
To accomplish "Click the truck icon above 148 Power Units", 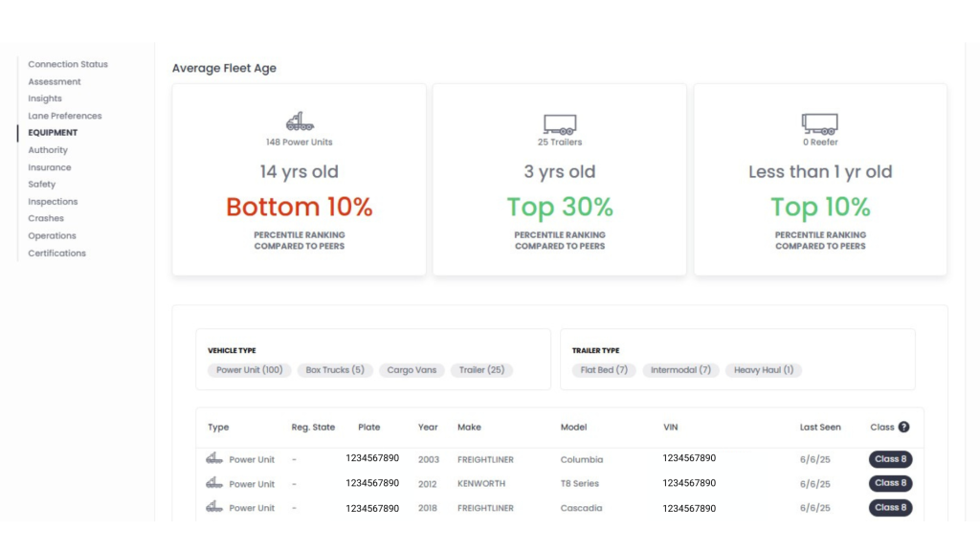I will point(299,122).
